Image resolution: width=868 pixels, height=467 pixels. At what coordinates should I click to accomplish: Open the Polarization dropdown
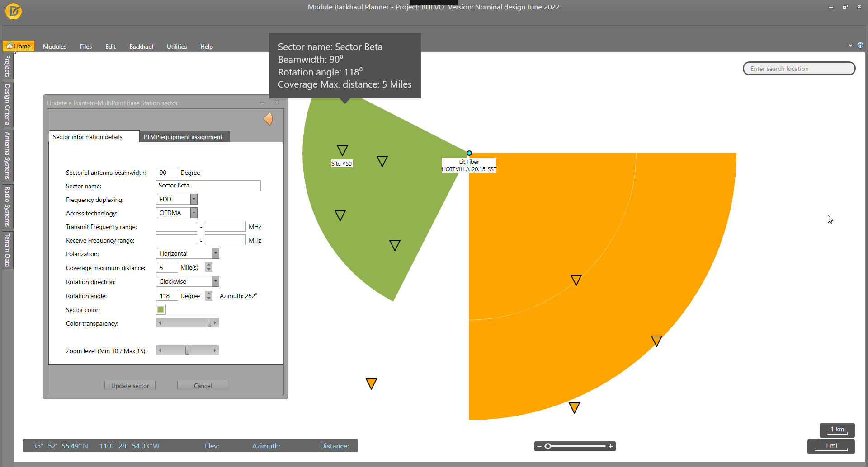215,253
